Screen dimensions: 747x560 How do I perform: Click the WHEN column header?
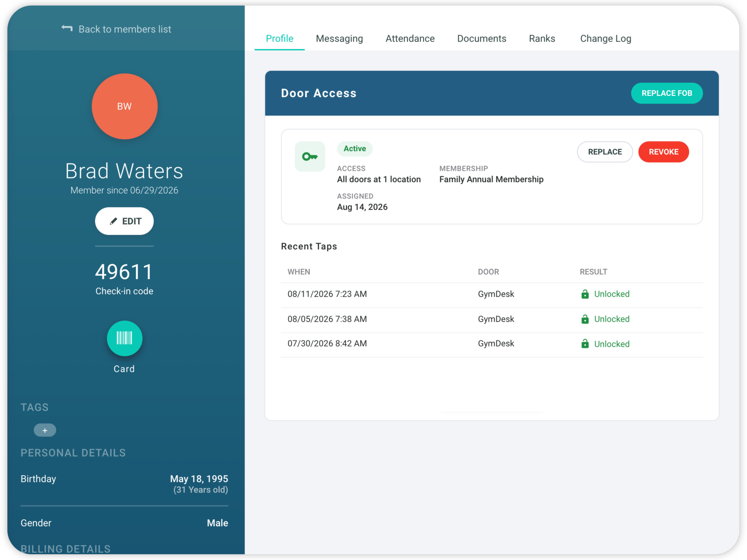[299, 272]
